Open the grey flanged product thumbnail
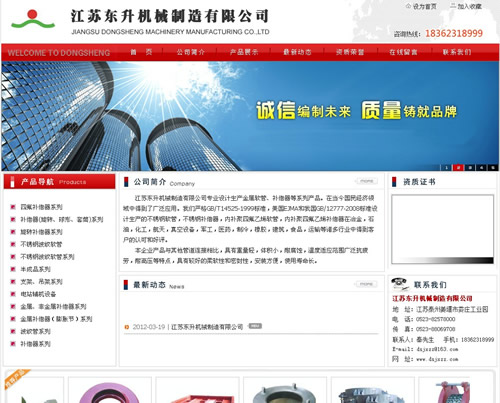500x403 pixels. (x=285, y=390)
